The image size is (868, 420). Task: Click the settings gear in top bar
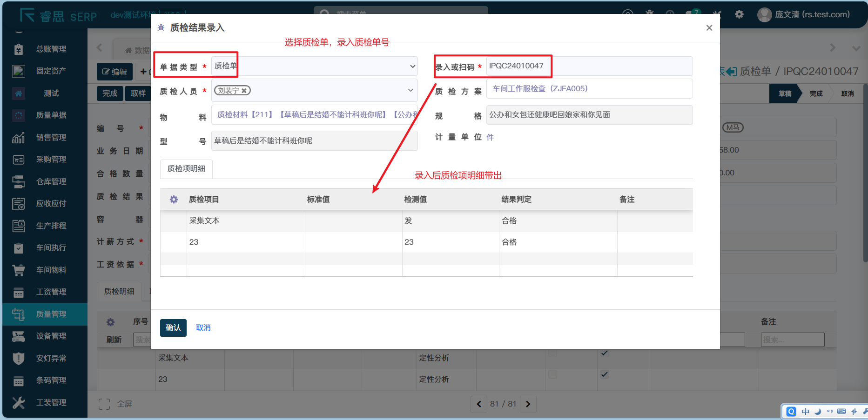[x=739, y=14]
